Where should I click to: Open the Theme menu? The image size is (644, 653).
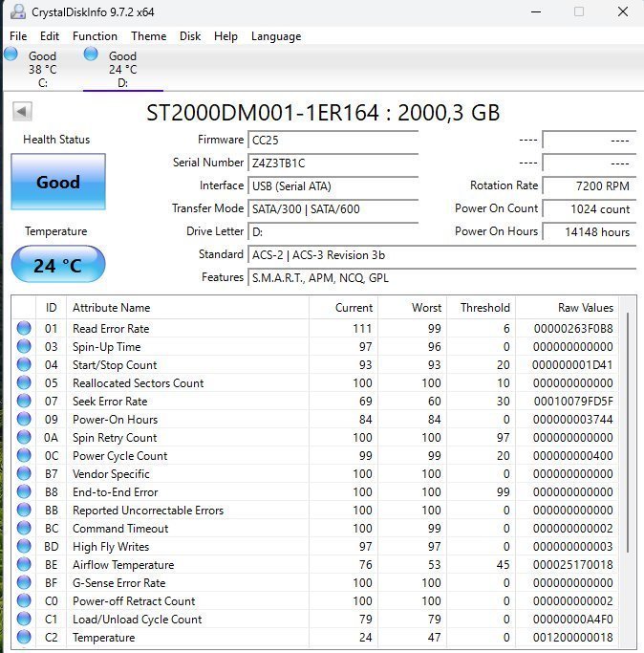pyautogui.click(x=148, y=36)
